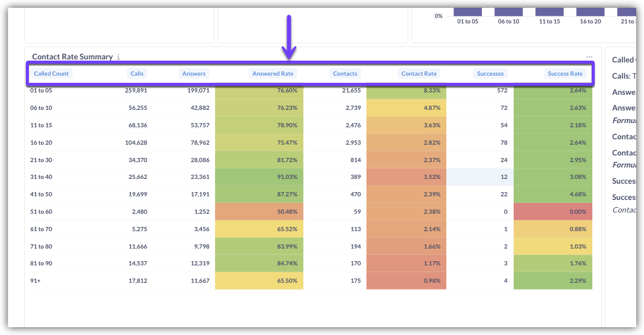
Task: Select the Contacts column header
Action: (345, 73)
